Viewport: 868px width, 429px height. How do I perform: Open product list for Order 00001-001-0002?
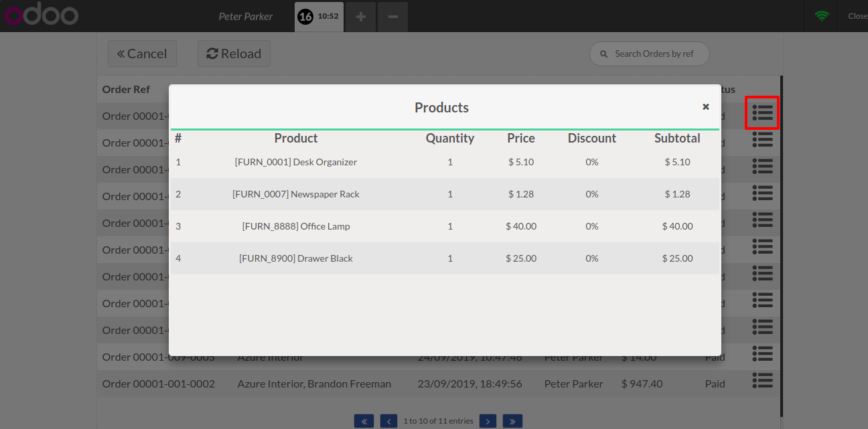762,380
